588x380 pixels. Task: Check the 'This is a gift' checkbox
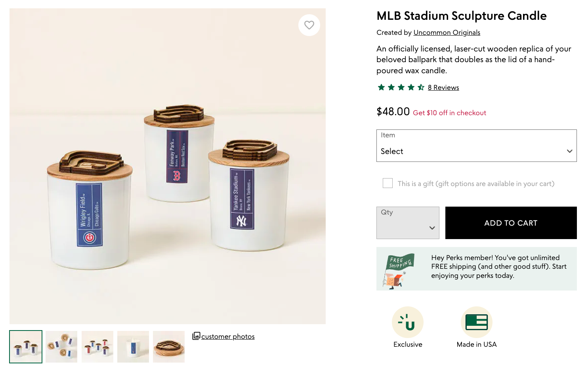(388, 183)
